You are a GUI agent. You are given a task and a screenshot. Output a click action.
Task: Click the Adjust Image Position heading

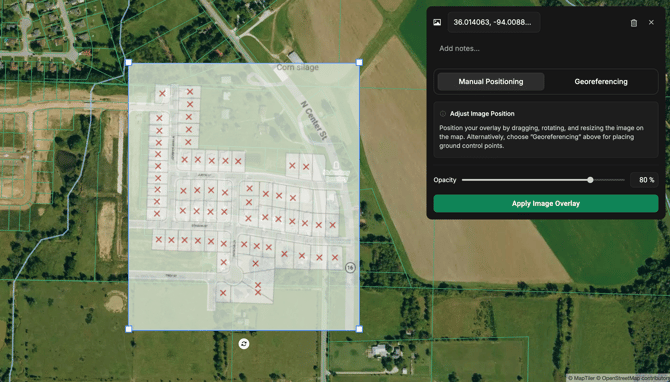point(482,114)
